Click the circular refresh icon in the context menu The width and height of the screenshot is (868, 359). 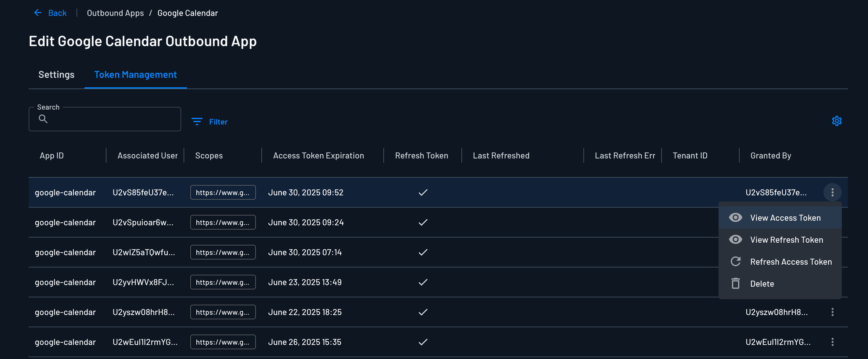(x=736, y=262)
